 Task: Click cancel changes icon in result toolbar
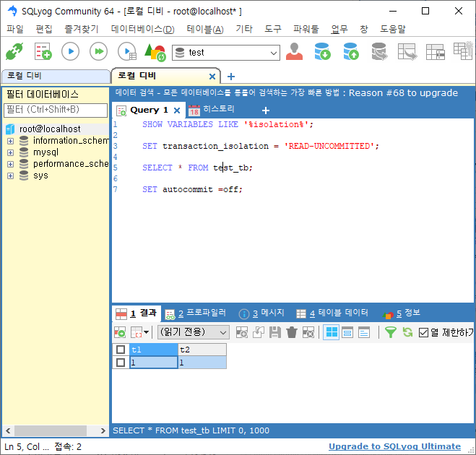point(308,333)
